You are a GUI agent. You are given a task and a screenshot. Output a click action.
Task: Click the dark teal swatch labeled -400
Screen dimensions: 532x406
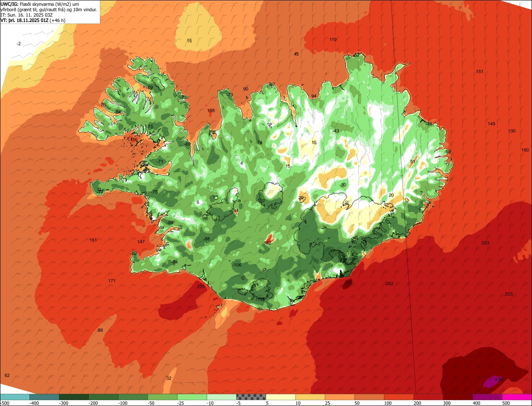click(x=44, y=397)
